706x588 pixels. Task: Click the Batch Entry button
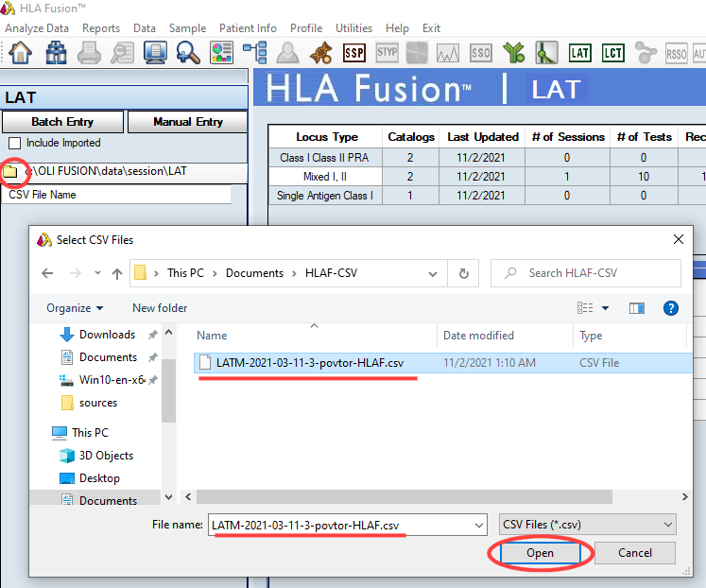tap(62, 122)
